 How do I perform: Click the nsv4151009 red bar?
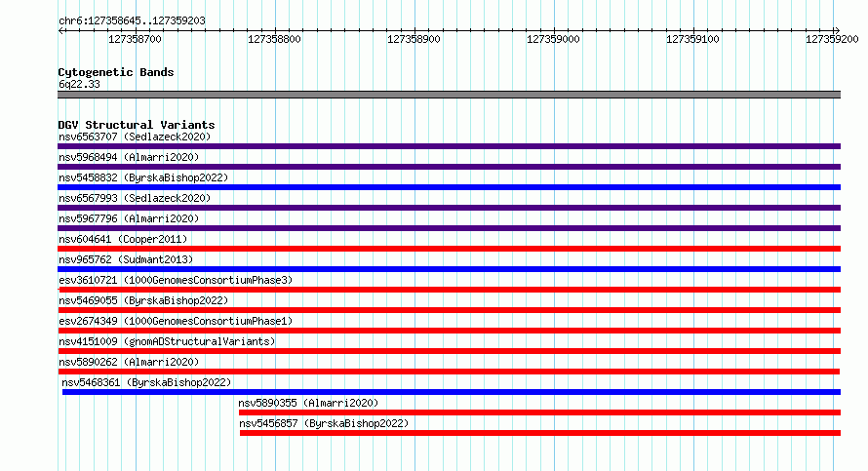[449, 351]
